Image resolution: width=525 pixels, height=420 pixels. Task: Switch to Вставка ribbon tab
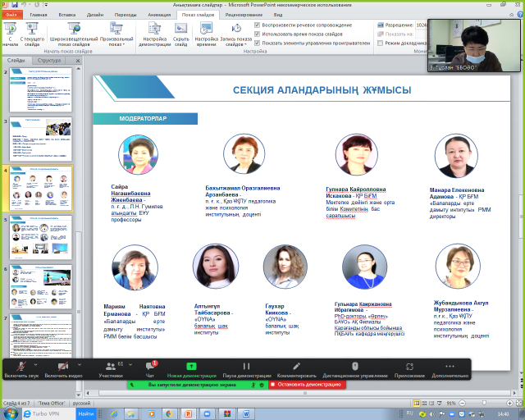(x=67, y=15)
